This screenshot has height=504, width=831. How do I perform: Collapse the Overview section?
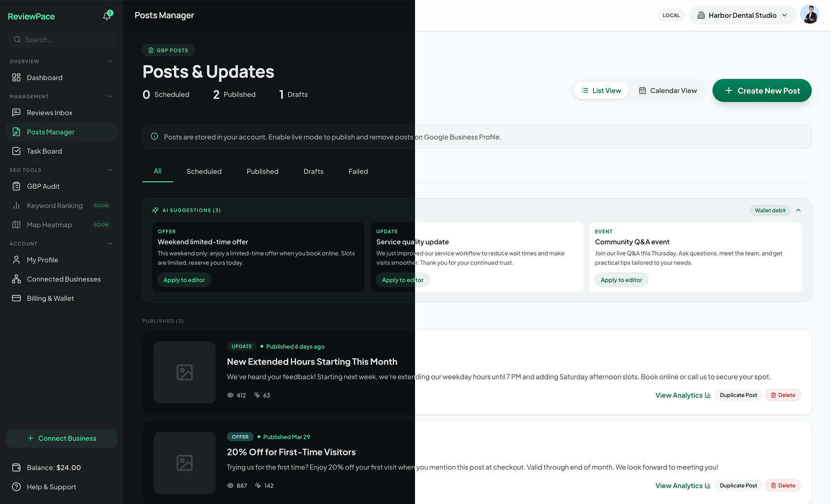click(x=110, y=62)
